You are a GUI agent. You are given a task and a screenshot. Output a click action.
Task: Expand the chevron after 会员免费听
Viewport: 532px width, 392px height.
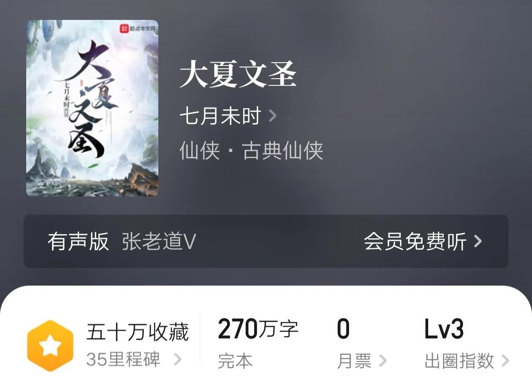478,241
